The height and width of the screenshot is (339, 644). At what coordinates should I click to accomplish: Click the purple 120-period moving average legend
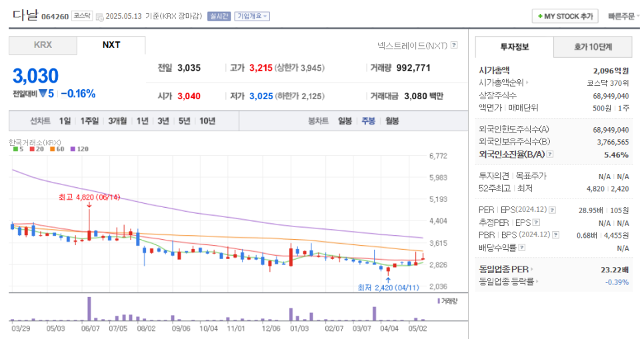point(79,149)
